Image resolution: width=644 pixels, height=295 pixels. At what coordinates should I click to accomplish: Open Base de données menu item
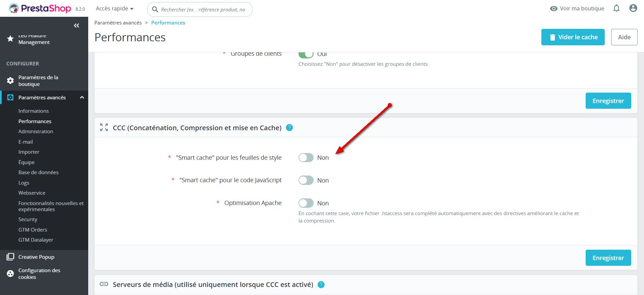[38, 172]
